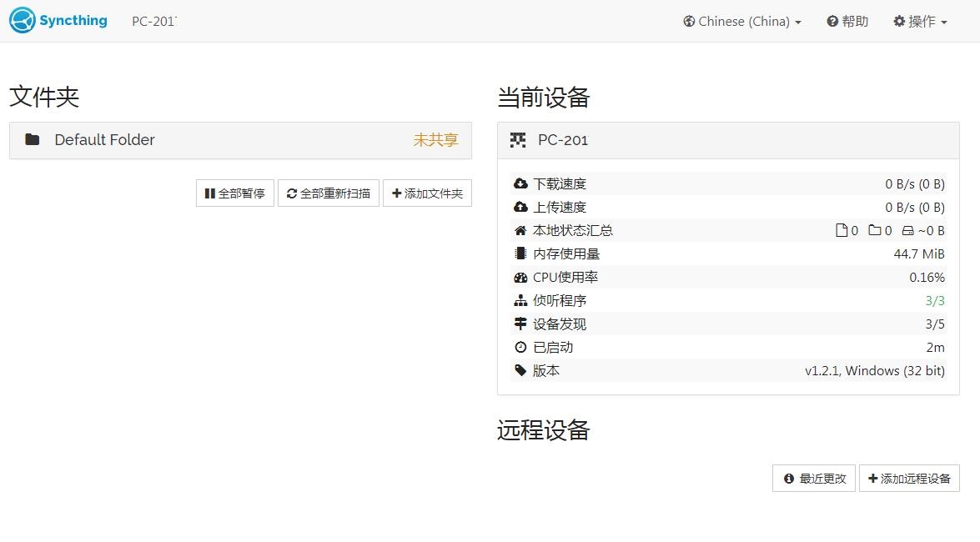
Task: Click the cloud download icon for 下载速度
Action: (x=520, y=183)
